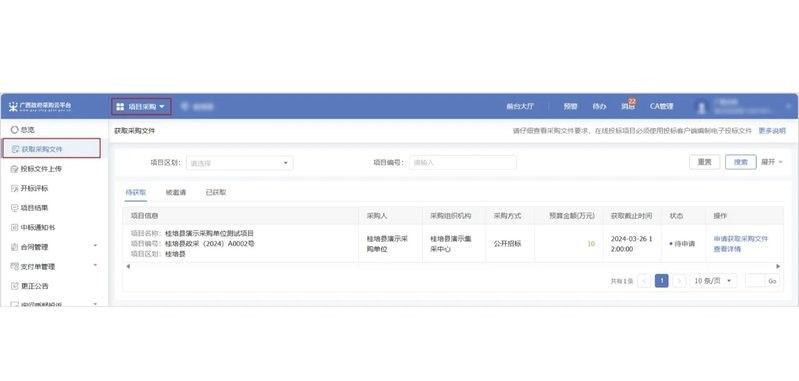Go to the previous page arrow
The height and width of the screenshot is (381, 799).
click(x=644, y=281)
